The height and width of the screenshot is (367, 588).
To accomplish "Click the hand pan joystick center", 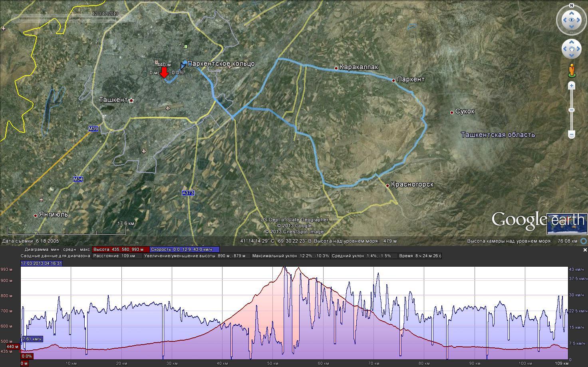I will 572,49.
